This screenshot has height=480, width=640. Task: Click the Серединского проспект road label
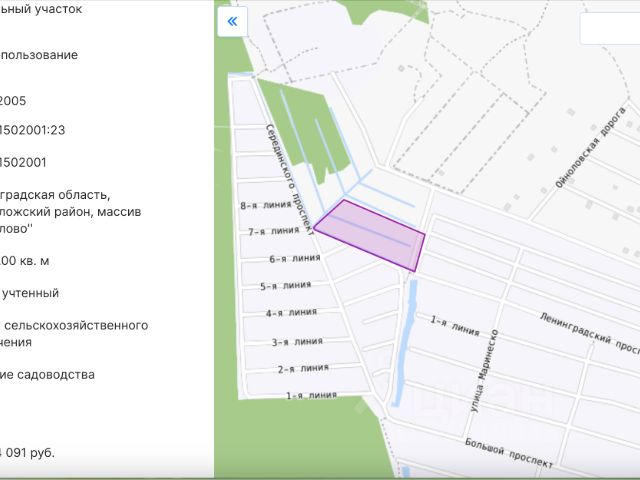[290, 179]
